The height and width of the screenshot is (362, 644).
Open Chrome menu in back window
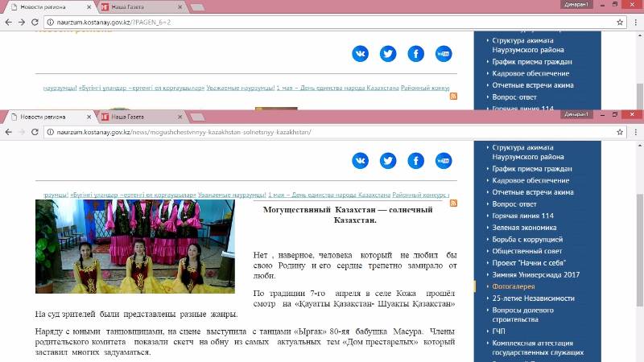[635, 23]
